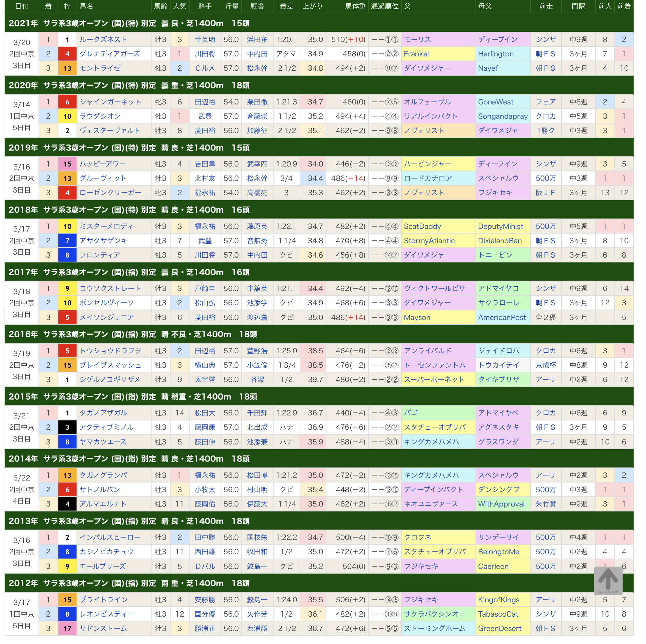Click the 3/20 2回中京 date cell
The width and height of the screenshot is (646, 644).
click(22, 54)
